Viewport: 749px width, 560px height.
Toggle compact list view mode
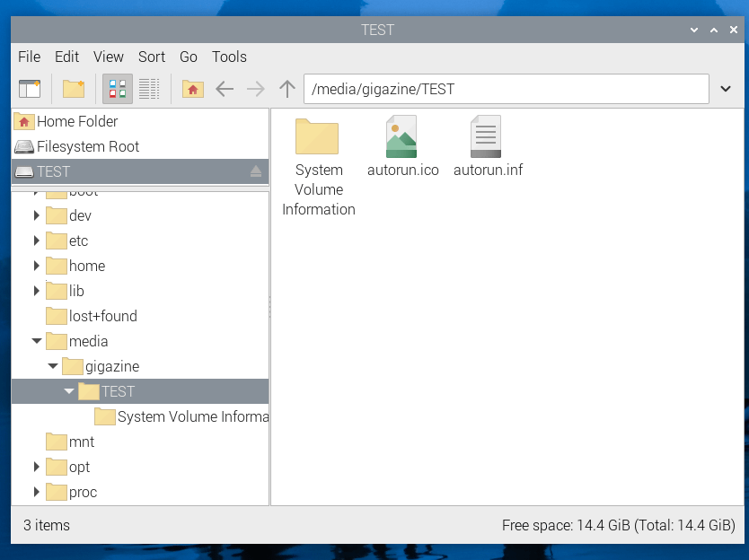click(x=149, y=88)
